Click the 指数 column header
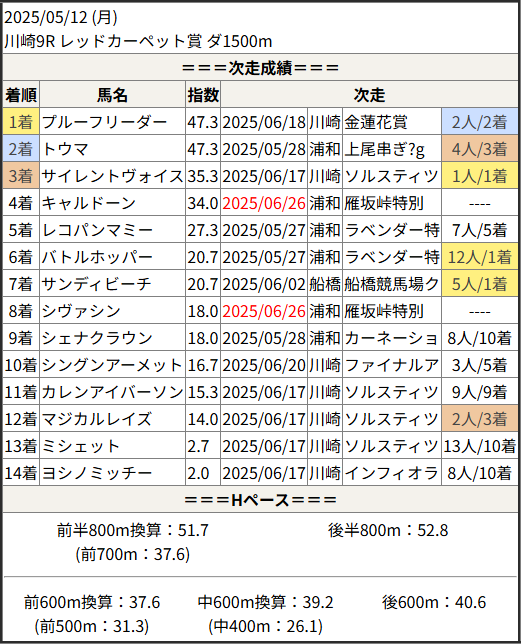Screen dimensions: 521x644 click(203, 95)
